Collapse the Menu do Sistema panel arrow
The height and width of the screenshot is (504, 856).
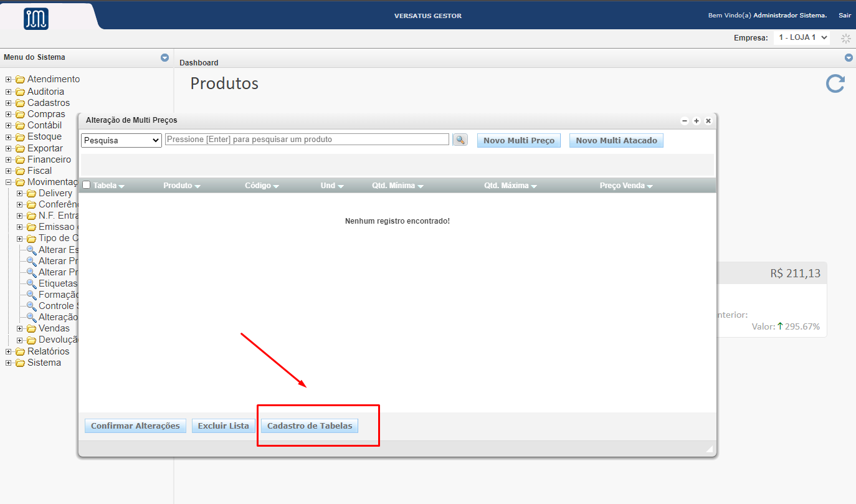(x=164, y=58)
